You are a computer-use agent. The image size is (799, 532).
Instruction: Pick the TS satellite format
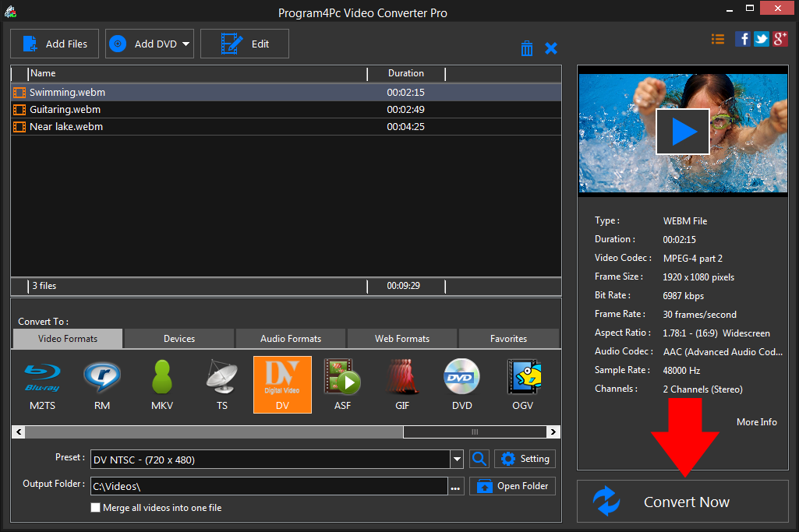[222, 384]
